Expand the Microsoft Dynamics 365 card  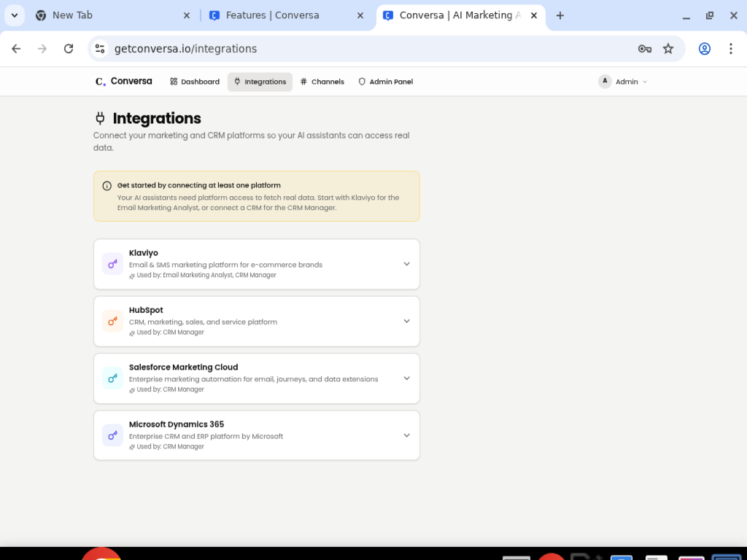tap(407, 435)
